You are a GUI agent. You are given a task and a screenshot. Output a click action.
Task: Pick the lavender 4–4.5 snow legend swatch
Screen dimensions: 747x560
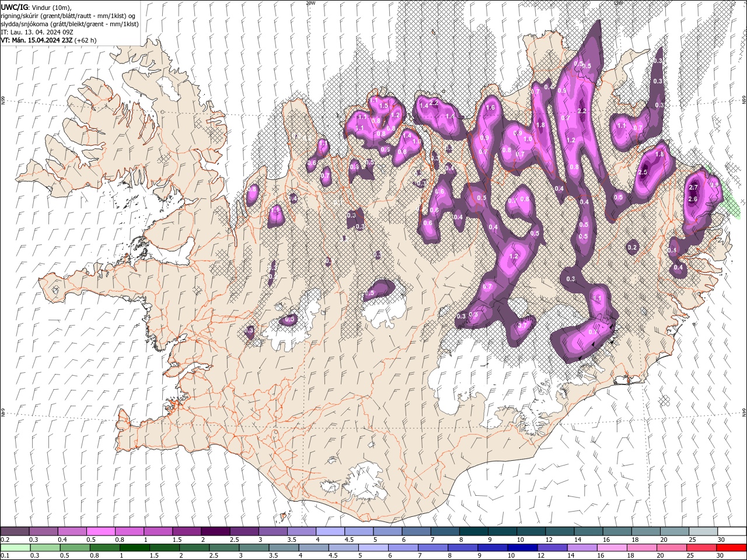[x=330, y=531]
